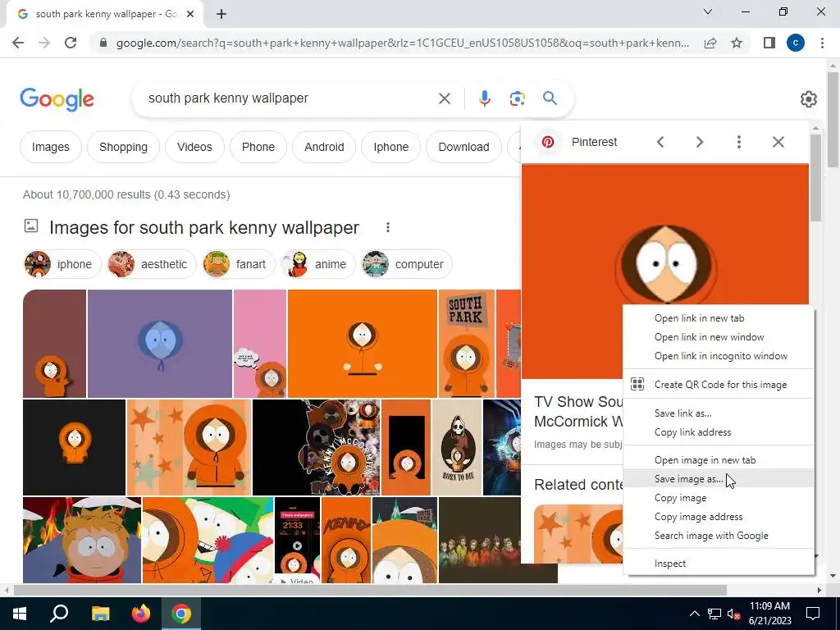Select Save image as... menu entry
The width and height of the screenshot is (840, 630).
click(719, 479)
